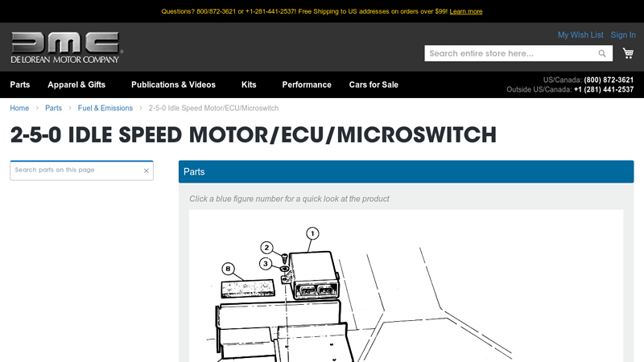Open the Performance menu
644x362 pixels.
coord(307,84)
